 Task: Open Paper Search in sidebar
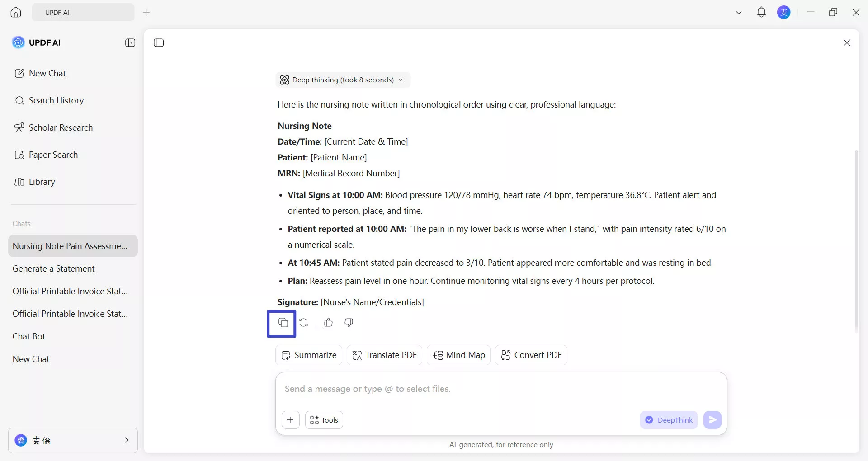pos(53,155)
